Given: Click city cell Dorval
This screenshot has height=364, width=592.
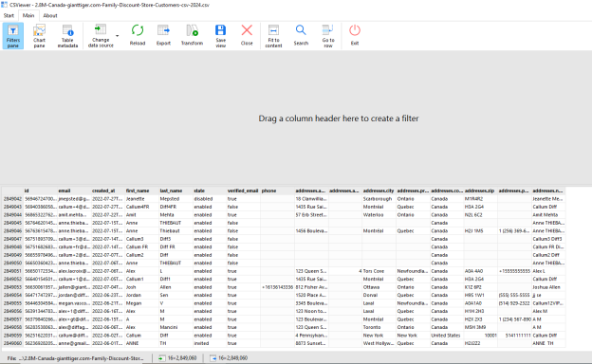Looking at the screenshot, I should pos(379,296).
